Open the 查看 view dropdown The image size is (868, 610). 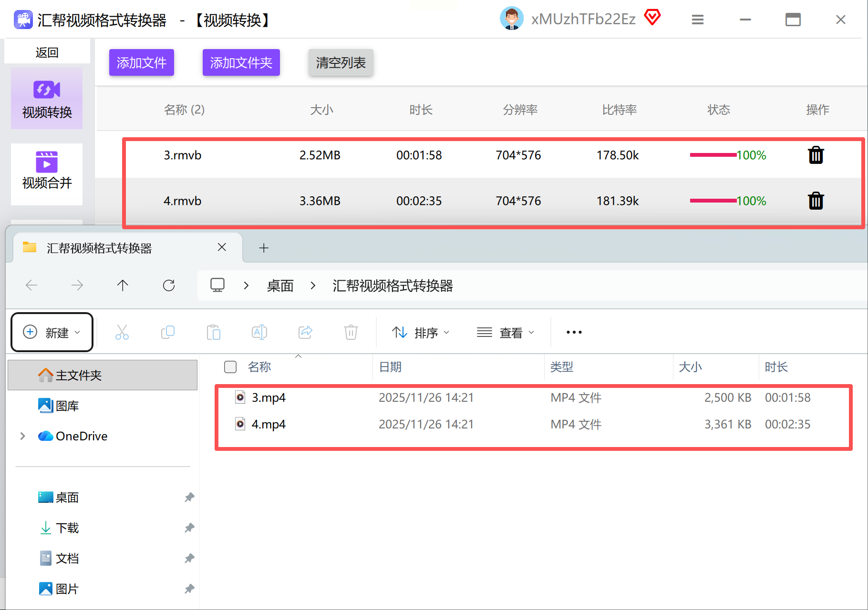pyautogui.click(x=506, y=332)
